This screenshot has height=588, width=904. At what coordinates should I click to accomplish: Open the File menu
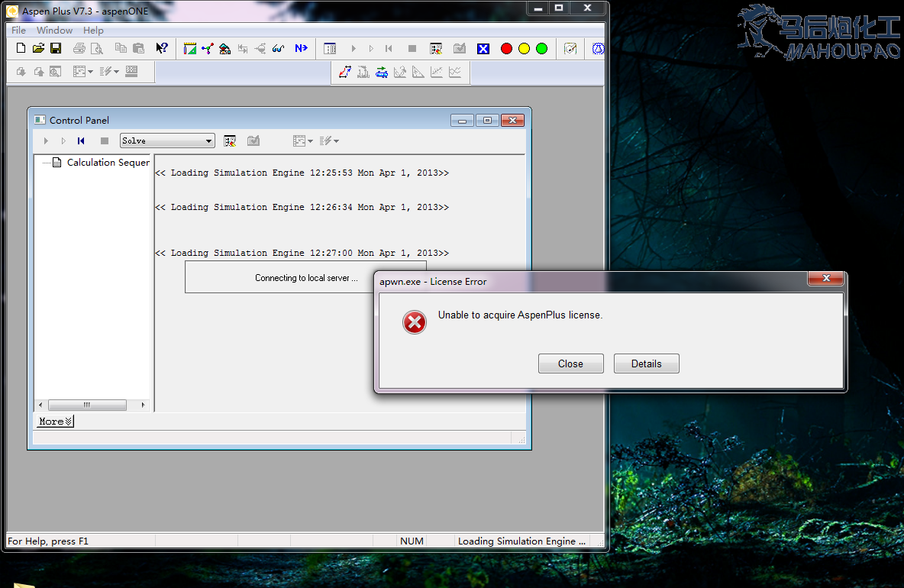tap(18, 30)
